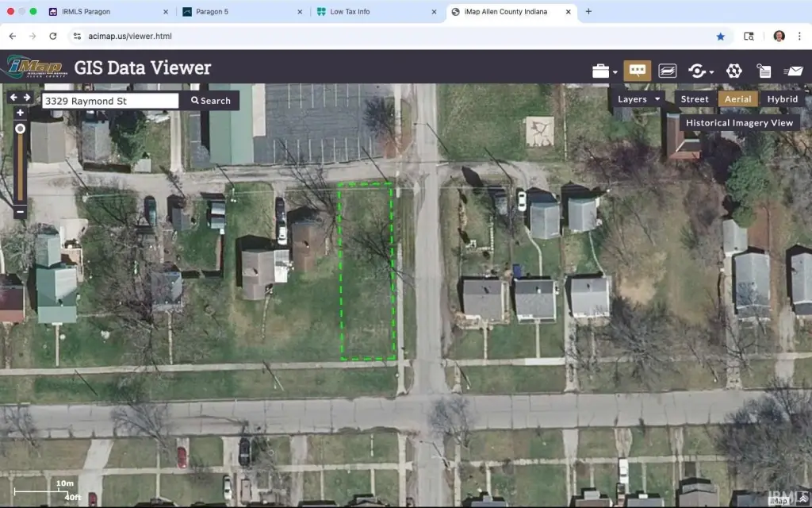Image resolution: width=812 pixels, height=508 pixels.
Task: Click the zoom in plus button
Action: click(21, 114)
